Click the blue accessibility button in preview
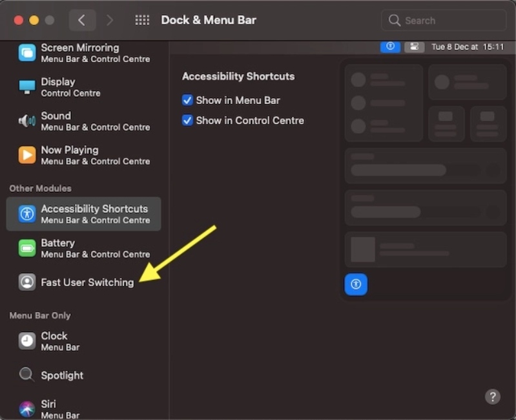Viewport: 516px width, 420px height. click(x=356, y=284)
